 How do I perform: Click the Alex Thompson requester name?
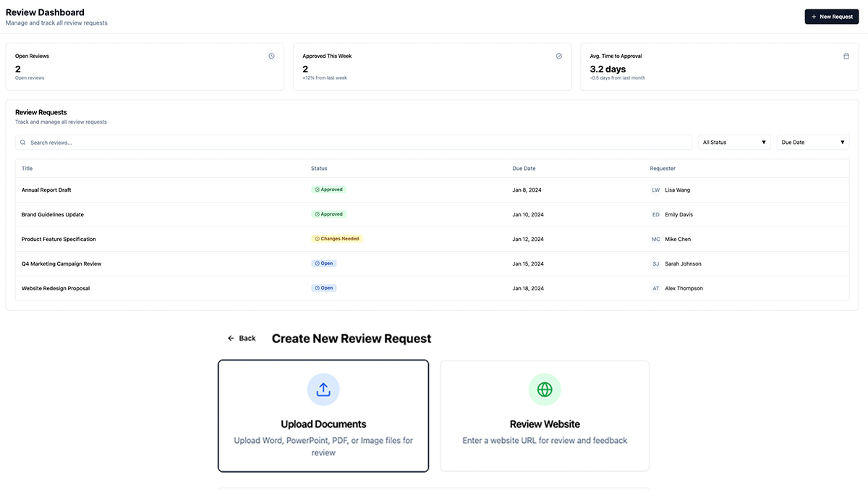point(684,289)
